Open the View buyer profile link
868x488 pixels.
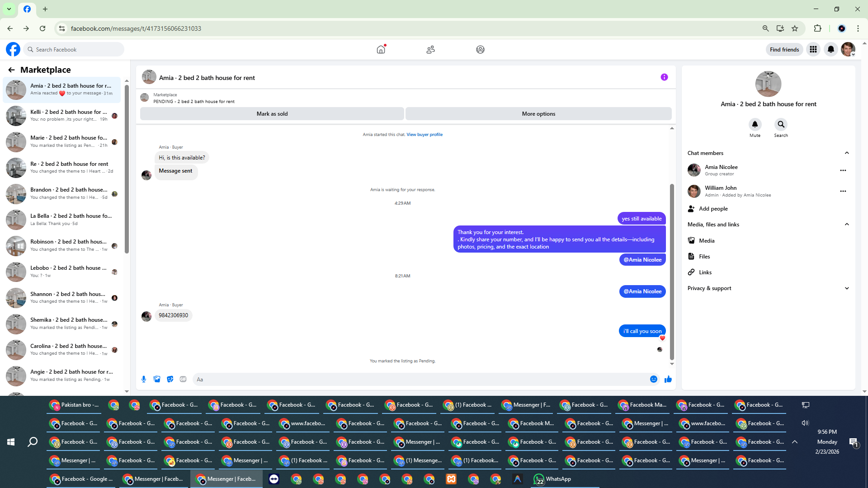(424, 135)
